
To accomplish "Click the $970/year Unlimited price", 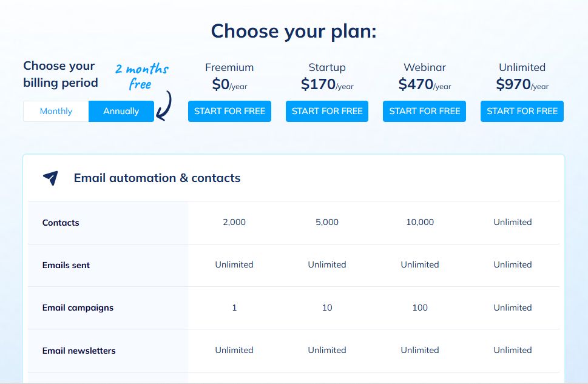I will 522,84.
